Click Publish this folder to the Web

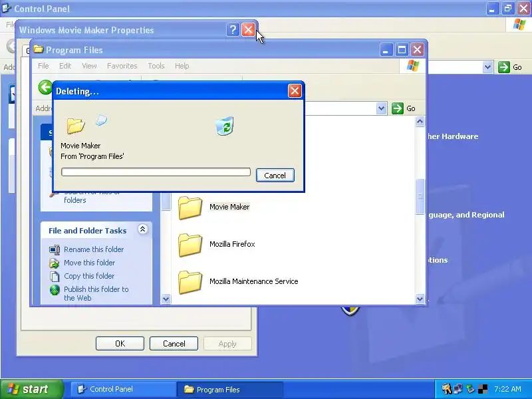[96, 293]
